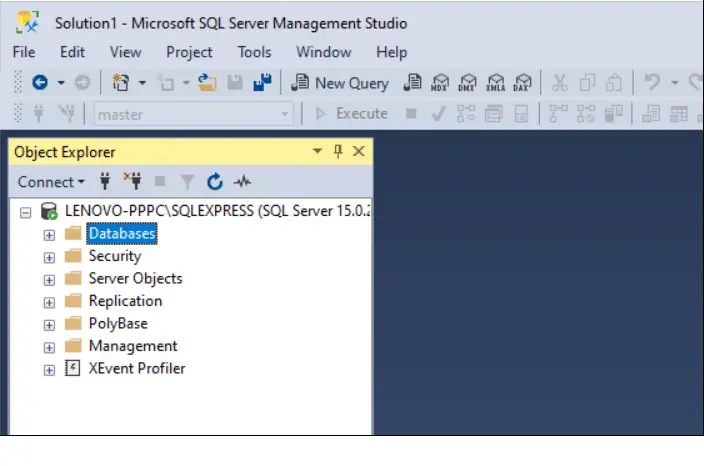The image size is (704, 466).
Task: Open the View menu
Action: click(125, 52)
